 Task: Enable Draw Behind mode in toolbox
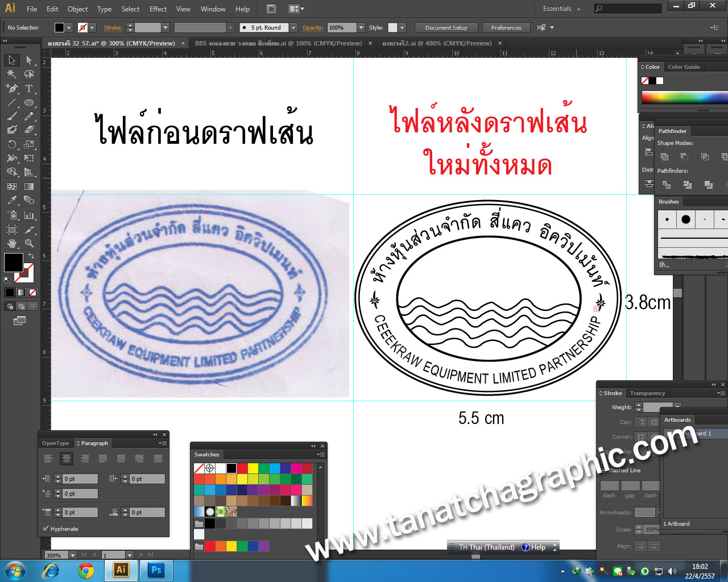(21, 306)
